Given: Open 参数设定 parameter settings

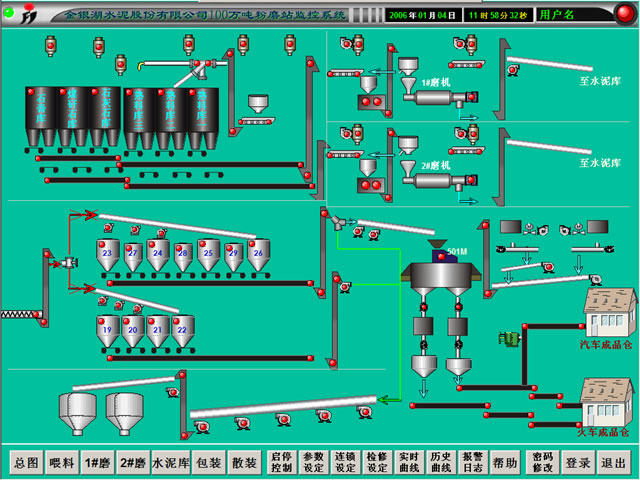Looking at the screenshot, I should click(x=313, y=462).
